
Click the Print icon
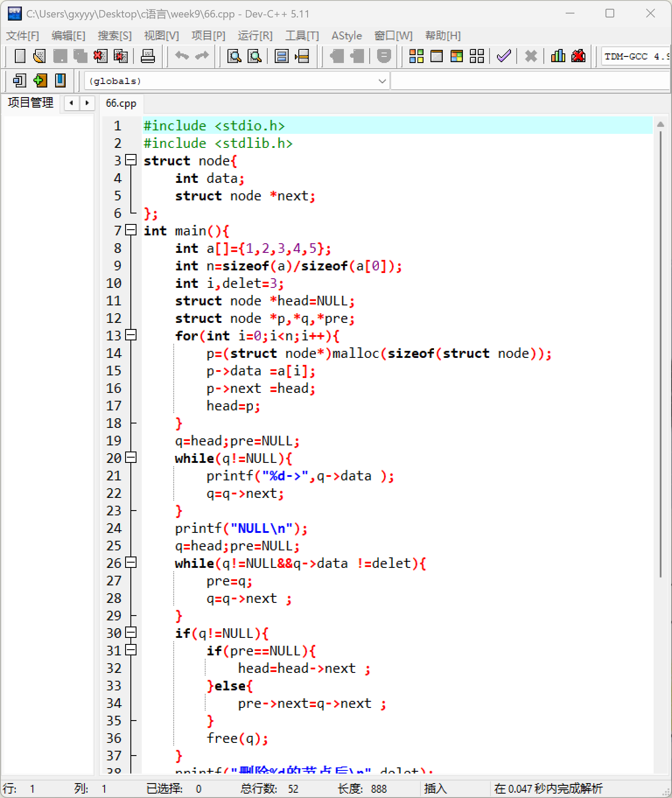(148, 56)
